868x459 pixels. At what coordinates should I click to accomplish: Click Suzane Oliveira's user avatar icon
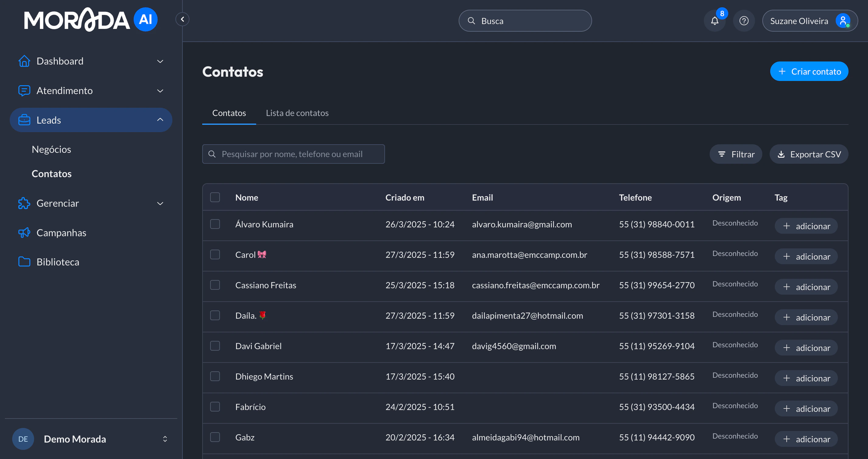[843, 21]
